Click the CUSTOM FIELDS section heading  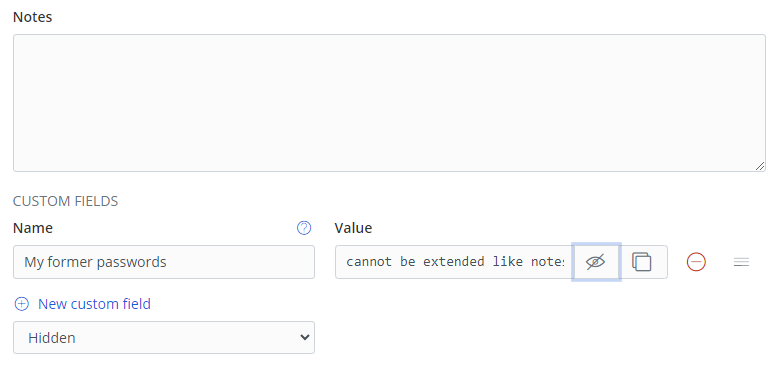pos(66,201)
